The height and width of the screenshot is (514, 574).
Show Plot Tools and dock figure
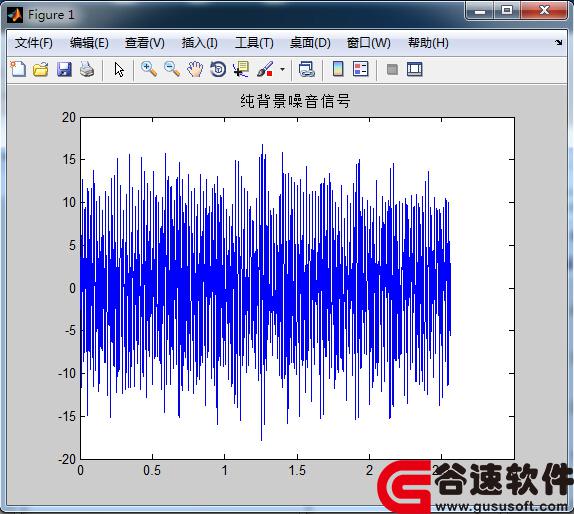pyautogui.click(x=415, y=69)
